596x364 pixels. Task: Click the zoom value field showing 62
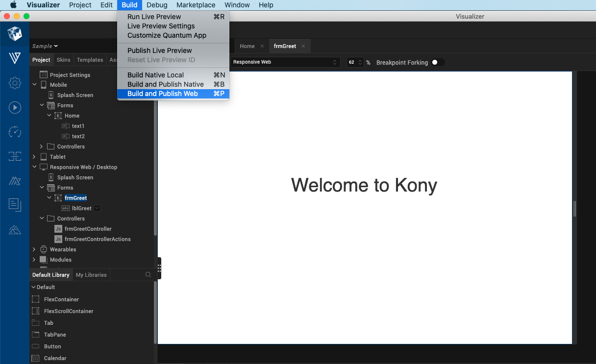[x=352, y=62]
